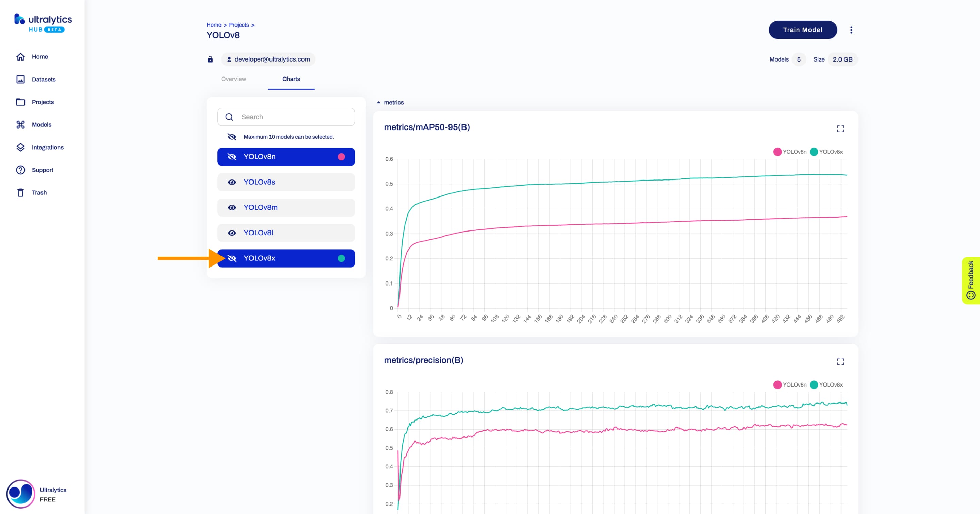Open the Integrations panel

click(x=47, y=147)
